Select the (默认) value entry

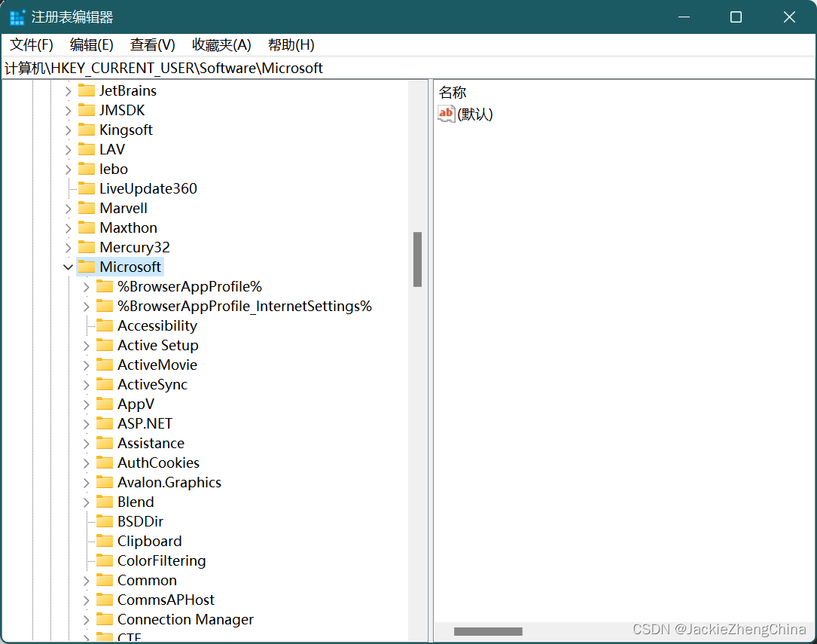click(474, 114)
